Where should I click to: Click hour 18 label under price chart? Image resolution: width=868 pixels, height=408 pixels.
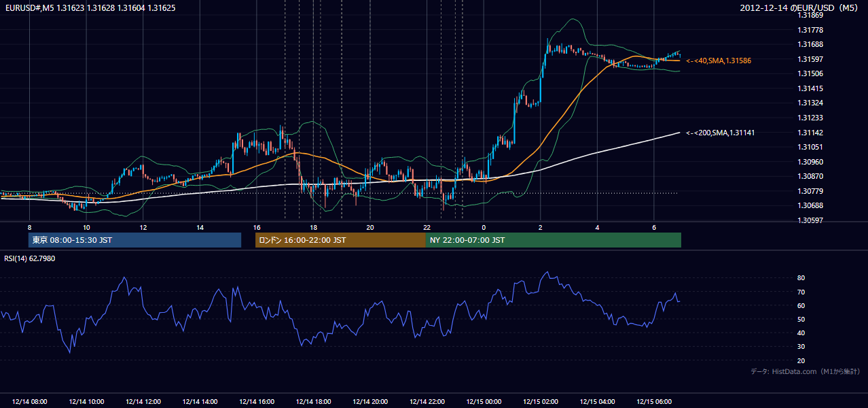(314, 227)
